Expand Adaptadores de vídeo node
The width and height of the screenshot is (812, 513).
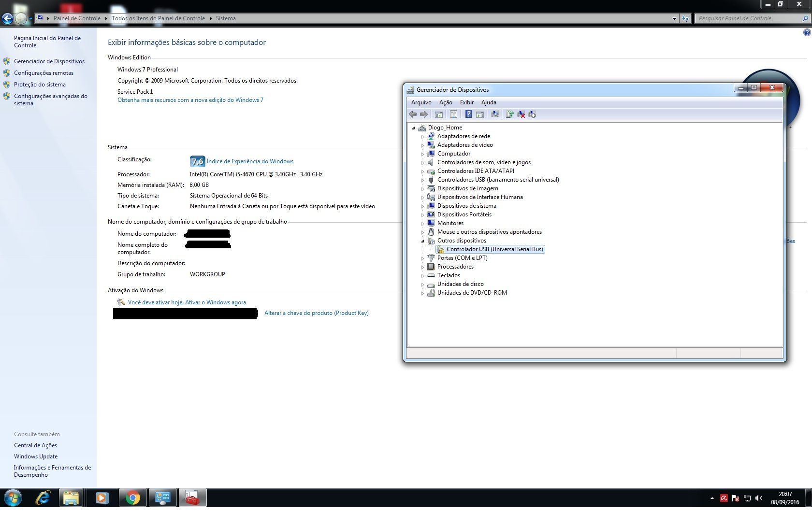(x=422, y=145)
